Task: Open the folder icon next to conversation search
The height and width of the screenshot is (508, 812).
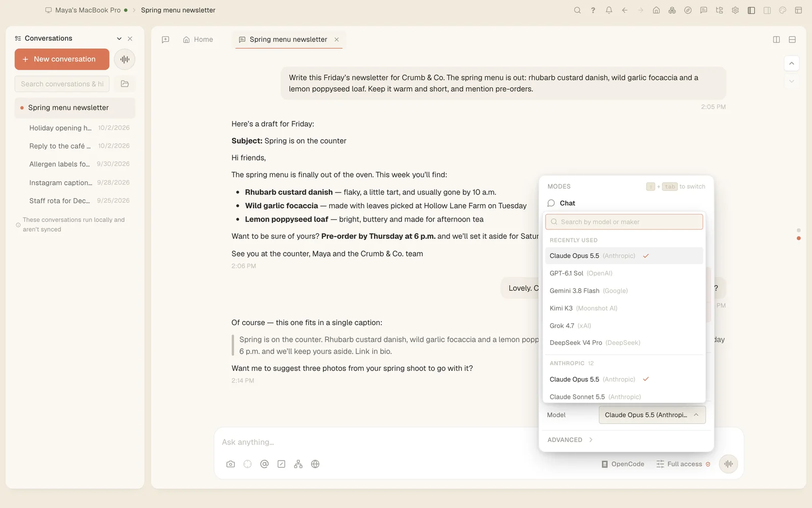Action: click(x=125, y=84)
